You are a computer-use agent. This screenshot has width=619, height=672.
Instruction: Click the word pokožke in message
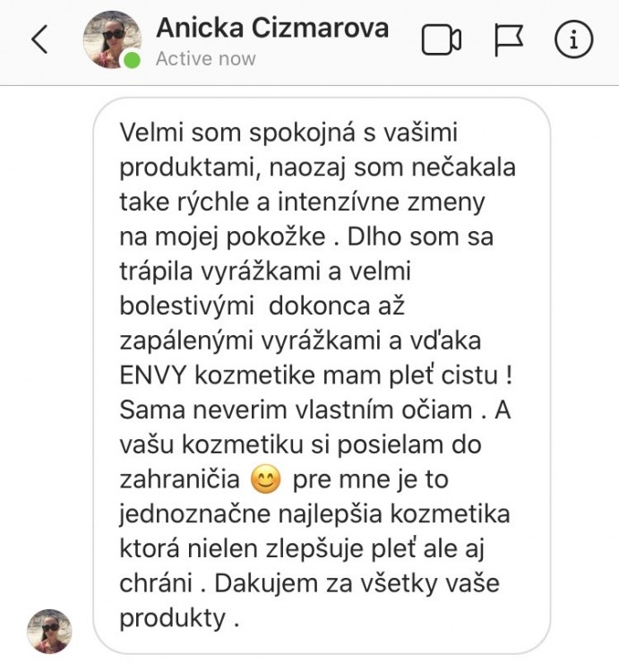click(276, 237)
